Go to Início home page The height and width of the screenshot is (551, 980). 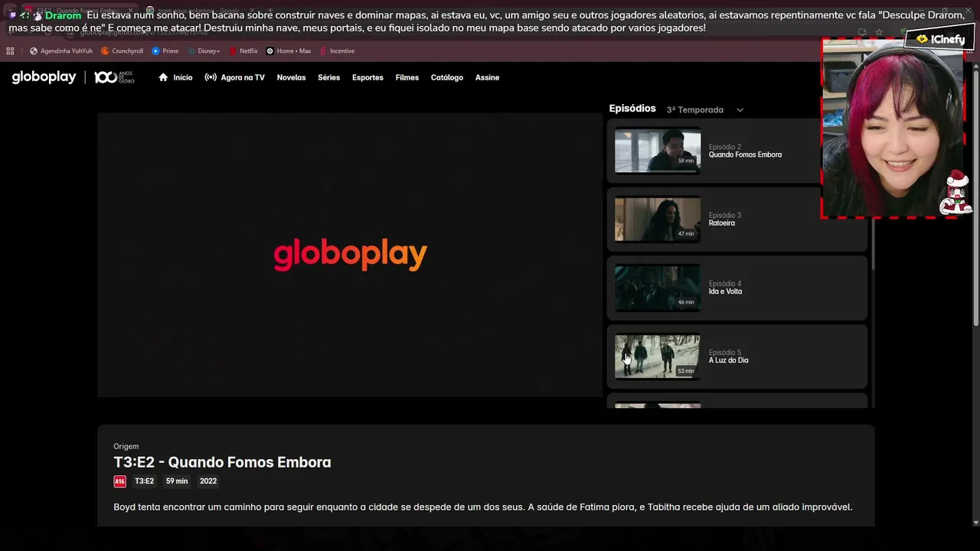pyautogui.click(x=175, y=77)
